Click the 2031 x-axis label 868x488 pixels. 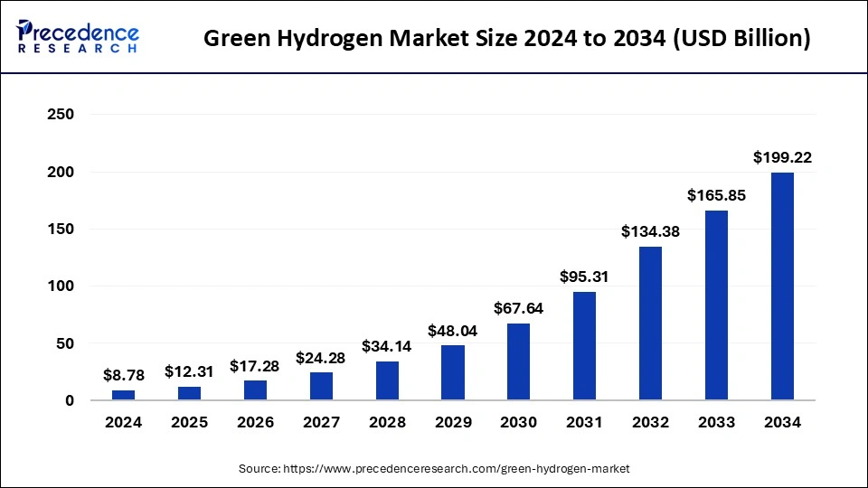click(x=584, y=422)
